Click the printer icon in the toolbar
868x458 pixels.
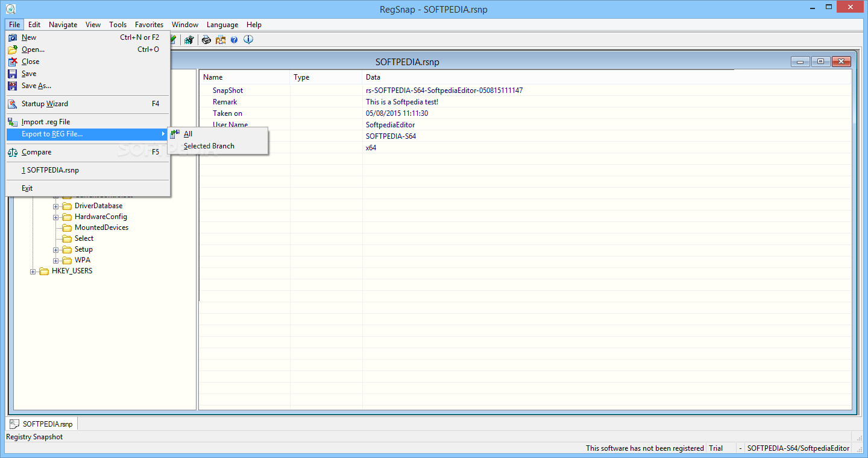(206, 40)
